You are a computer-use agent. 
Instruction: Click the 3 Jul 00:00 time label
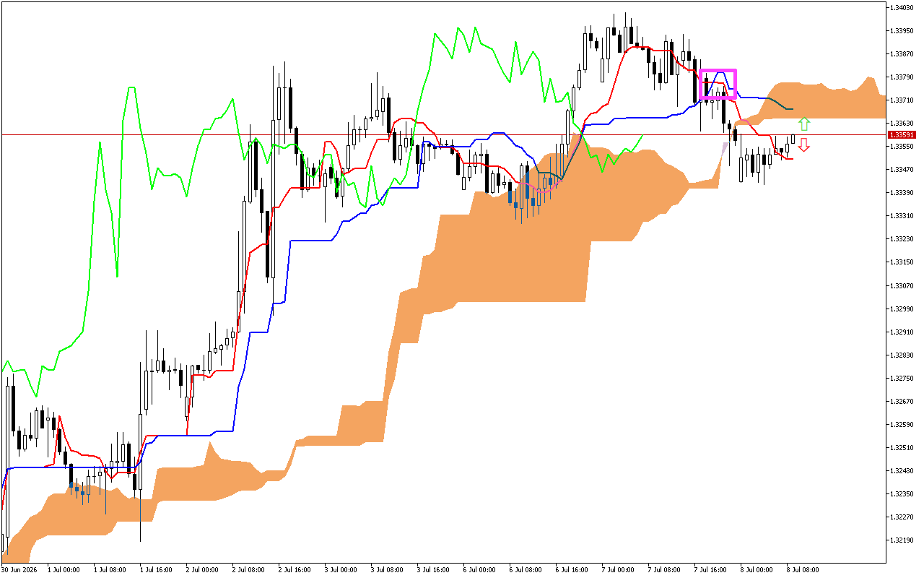(340, 569)
